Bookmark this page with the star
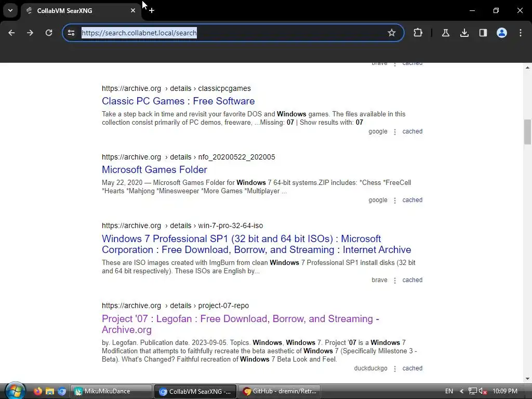This screenshot has width=532, height=399. pos(392,33)
